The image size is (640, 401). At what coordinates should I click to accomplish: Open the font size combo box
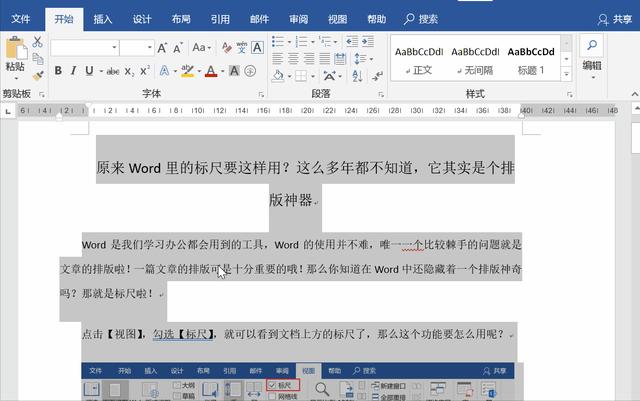pyautogui.click(x=137, y=48)
